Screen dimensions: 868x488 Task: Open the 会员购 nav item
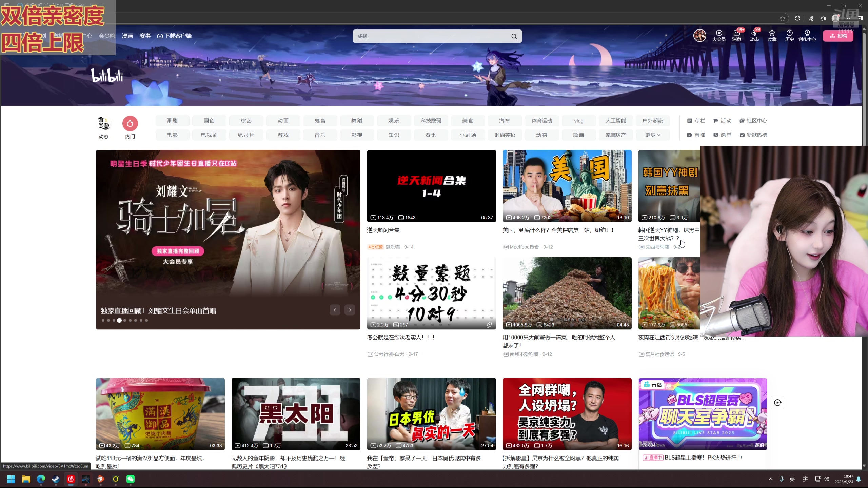tap(107, 36)
